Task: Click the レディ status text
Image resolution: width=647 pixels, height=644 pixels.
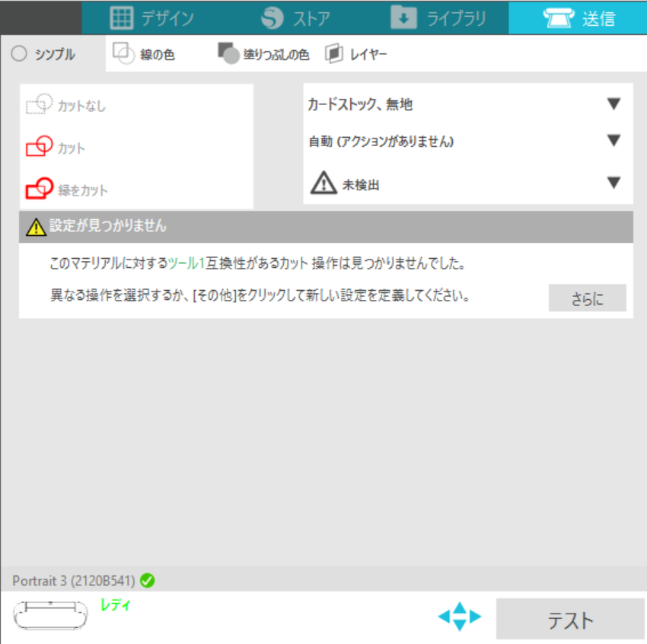Action: (116, 605)
